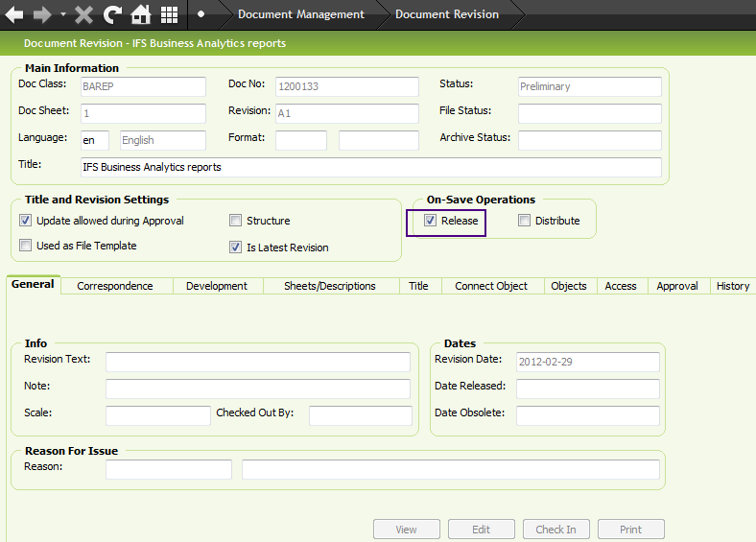Click the Scale input field
Image resolution: width=756 pixels, height=542 pixels.
pos(158,415)
